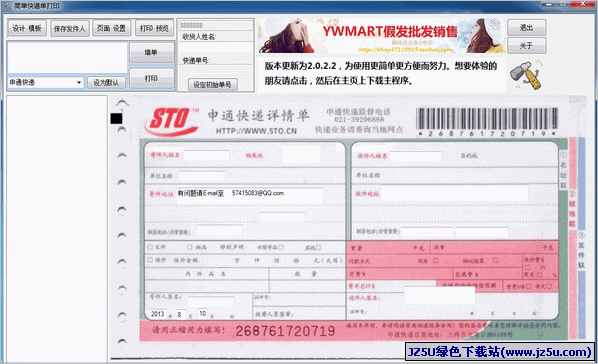The image size is (598, 364).
Task: Click the sender phone number field
Action: pos(219,230)
